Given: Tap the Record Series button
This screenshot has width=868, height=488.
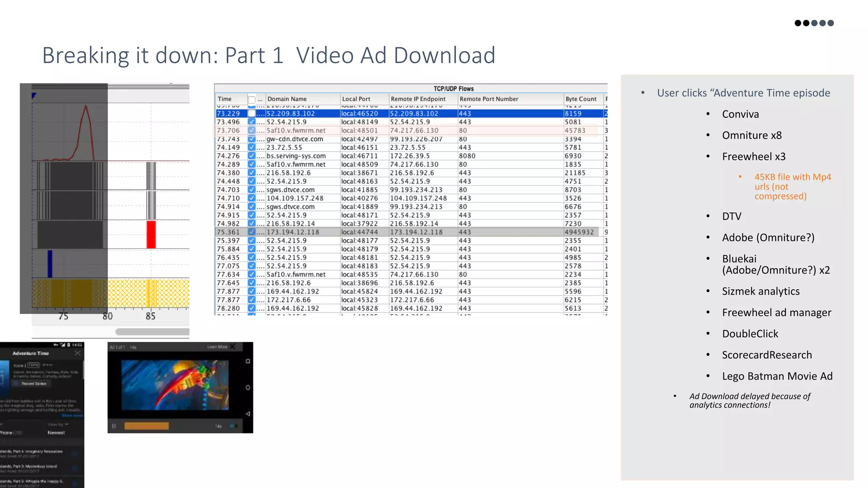Looking at the screenshot, I should [x=32, y=383].
